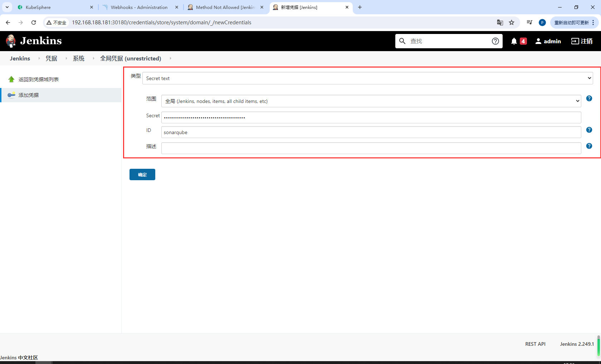Screen dimensions: 601x364
Task: Open a new browser tab with the plus icon
Action: tap(360, 7)
